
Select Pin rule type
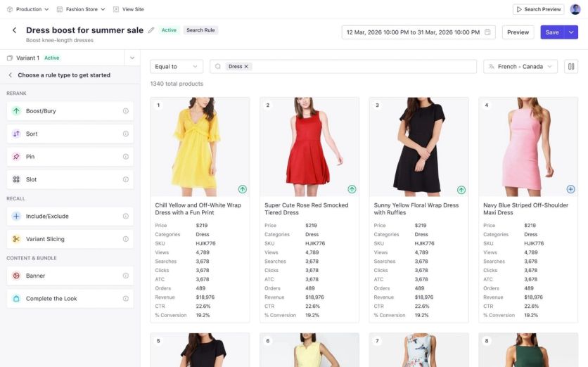(70, 157)
